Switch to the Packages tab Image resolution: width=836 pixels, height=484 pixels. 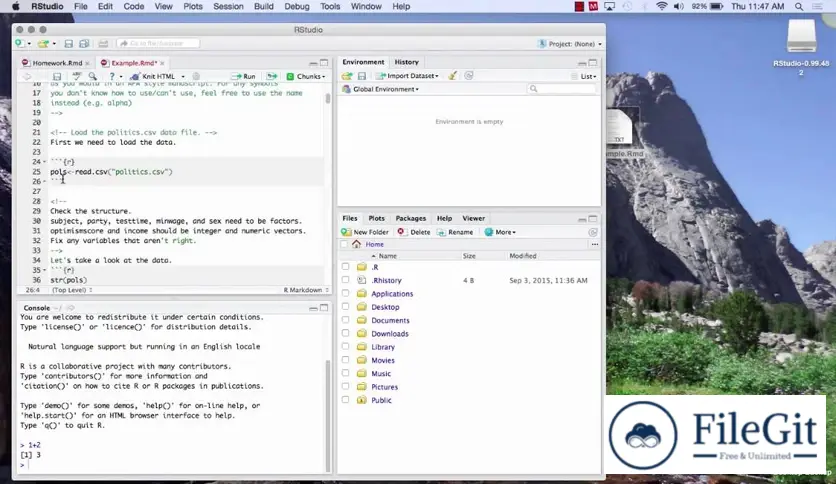click(411, 219)
